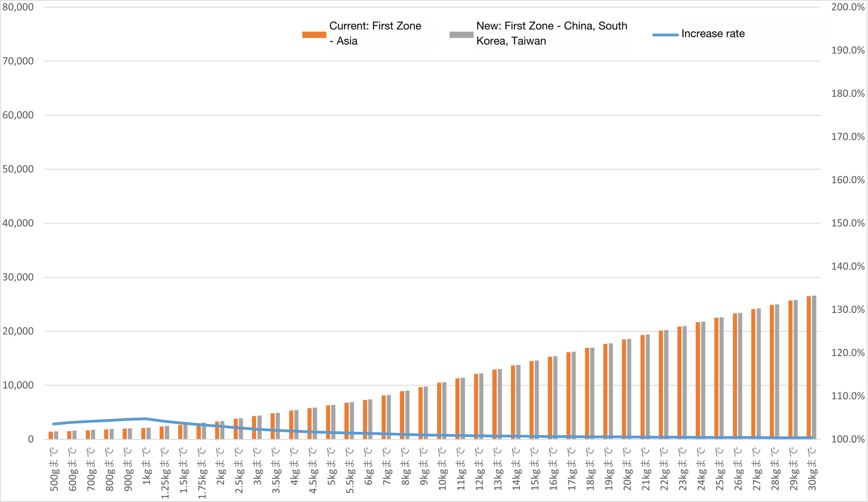Select the New: First Zone - China legend entry

click(551, 33)
